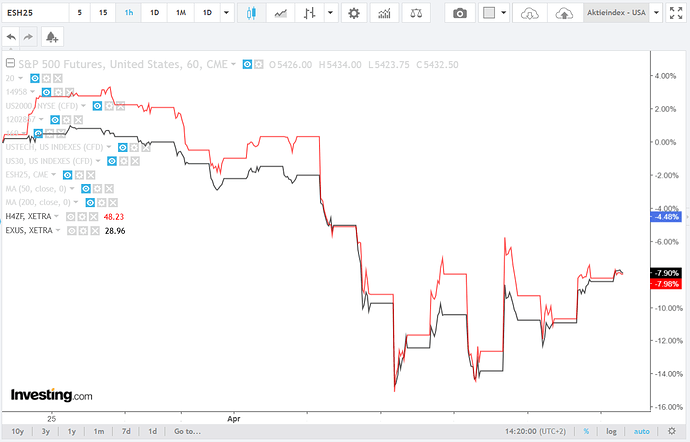Screen dimensions: 690x442
Task: Open settings for EXUS, XETRA series
Action: coord(84,231)
